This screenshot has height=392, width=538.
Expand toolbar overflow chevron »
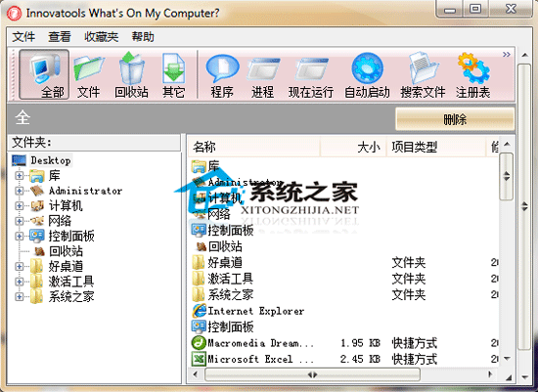click(x=507, y=55)
